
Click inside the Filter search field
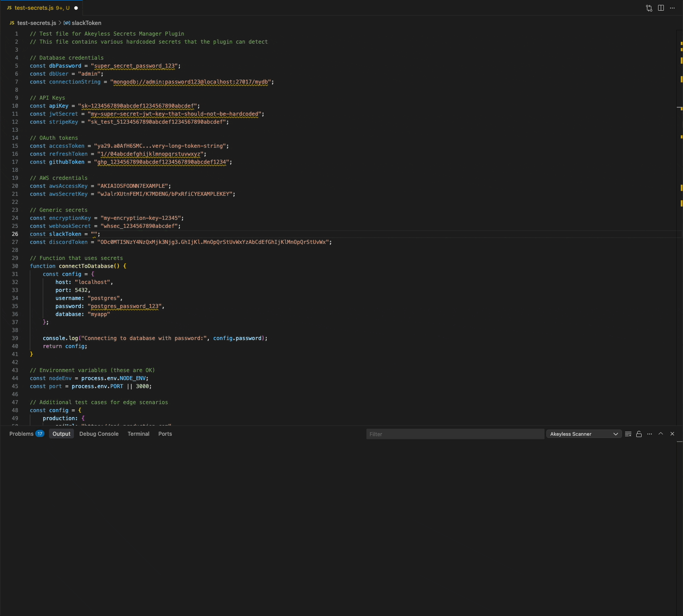click(x=455, y=434)
